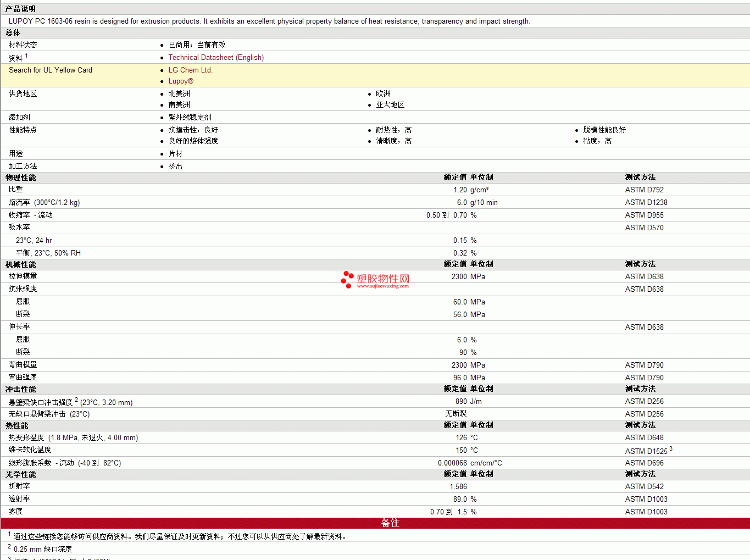The image size is (750, 560).
Task: Select the ASTM D696 test method cell
Action: [644, 463]
